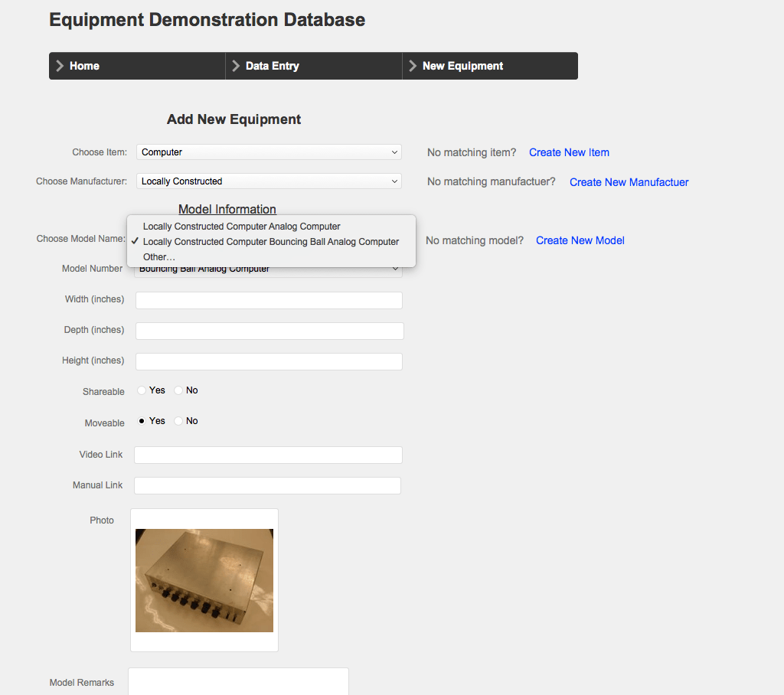Click the Create New Model link
This screenshot has width=784, height=695.
point(580,240)
